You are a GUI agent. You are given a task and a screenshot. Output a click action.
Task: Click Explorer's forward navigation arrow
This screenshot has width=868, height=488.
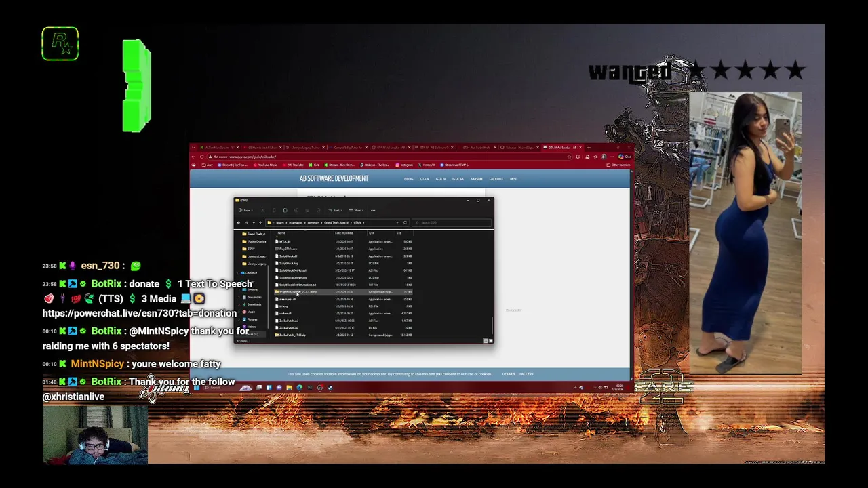(247, 223)
